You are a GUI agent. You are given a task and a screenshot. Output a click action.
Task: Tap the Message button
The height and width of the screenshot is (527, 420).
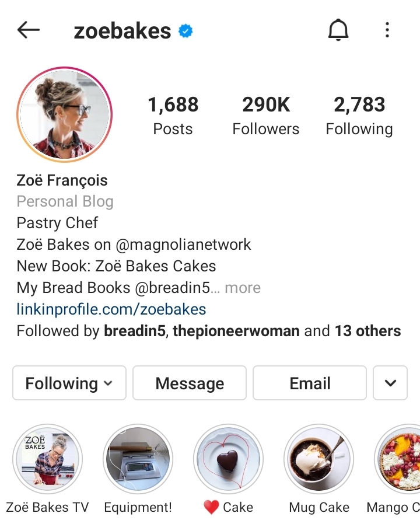190,383
